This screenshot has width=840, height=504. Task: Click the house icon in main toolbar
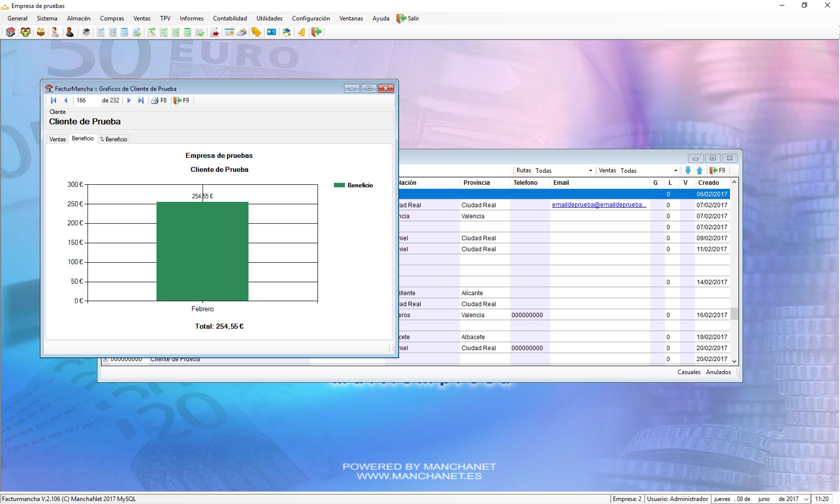pos(10,32)
